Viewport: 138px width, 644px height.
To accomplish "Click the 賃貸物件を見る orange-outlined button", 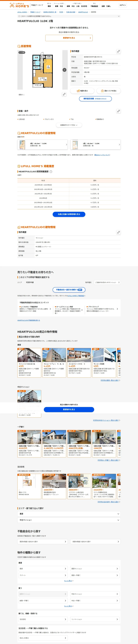I will point(69,38).
